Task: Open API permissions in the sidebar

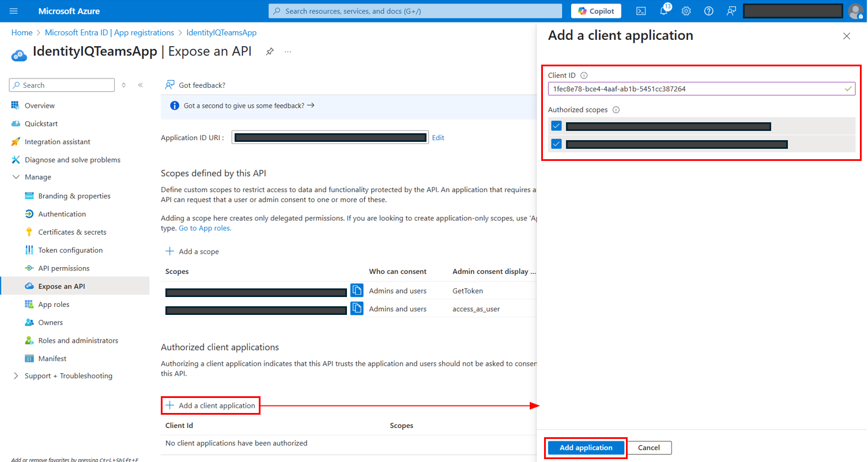Action: 63,268
